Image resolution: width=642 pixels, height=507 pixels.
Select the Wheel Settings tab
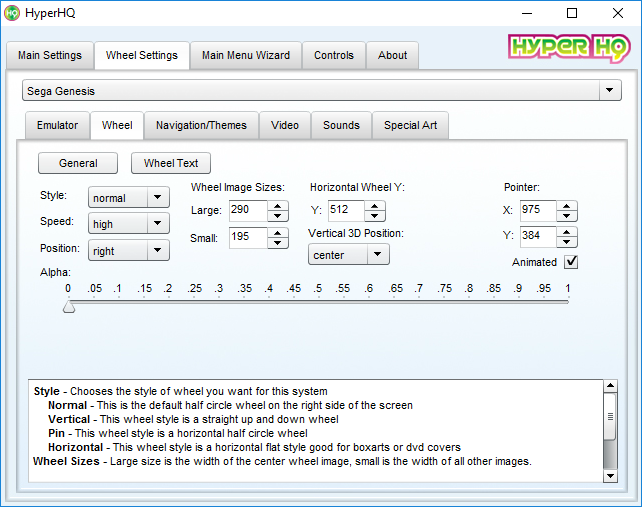click(x=142, y=55)
